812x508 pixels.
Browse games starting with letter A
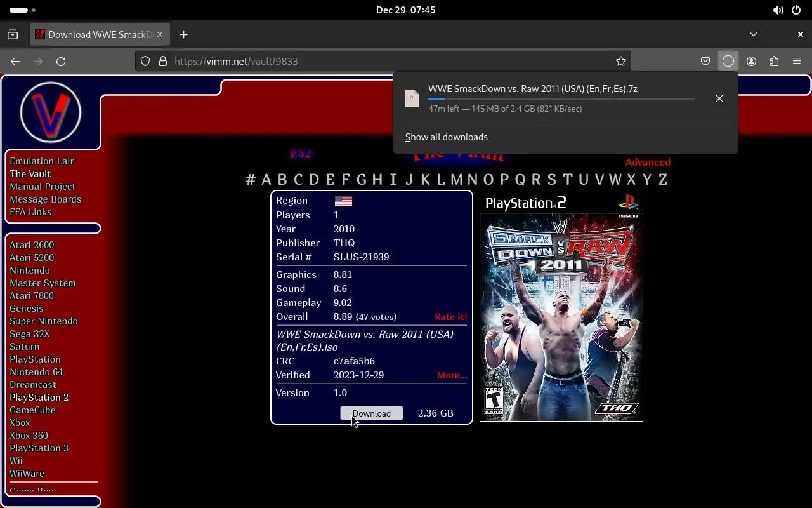click(266, 180)
